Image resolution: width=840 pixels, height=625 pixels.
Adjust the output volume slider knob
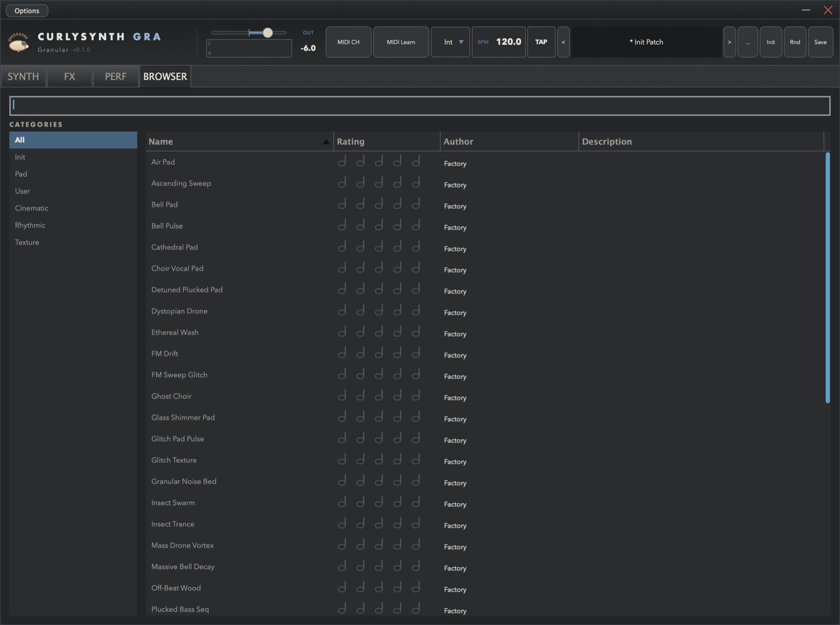tap(268, 33)
